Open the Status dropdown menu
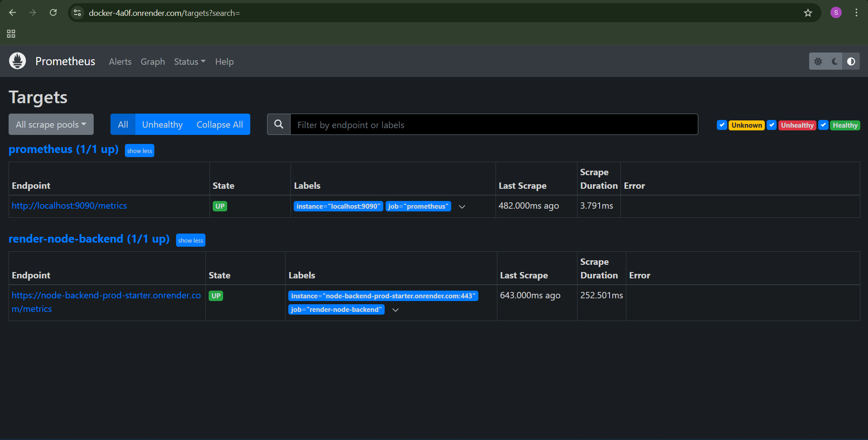The width and height of the screenshot is (868, 440). [190, 62]
